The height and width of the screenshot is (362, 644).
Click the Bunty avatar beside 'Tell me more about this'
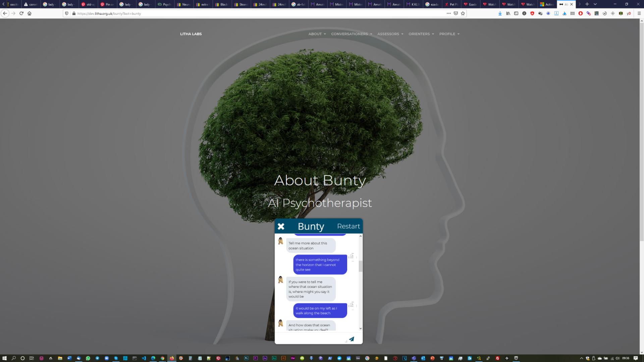coord(280,241)
